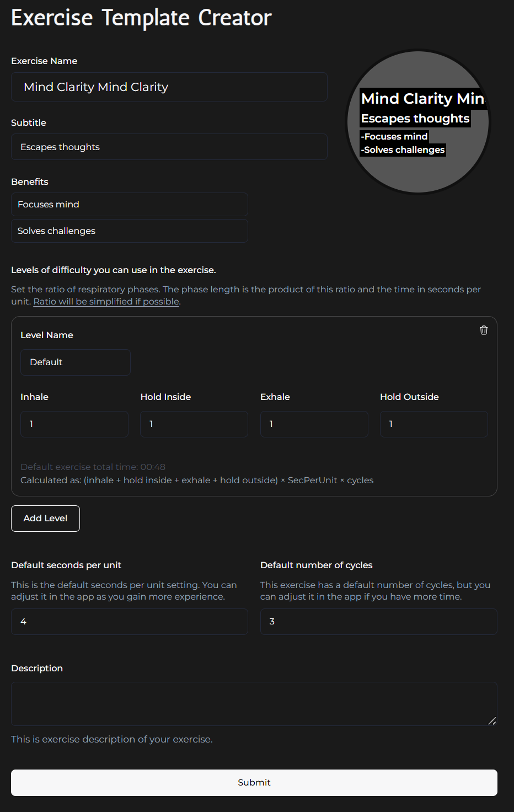Select the Level Name field showing Default
This screenshot has width=514, height=812.
click(76, 362)
